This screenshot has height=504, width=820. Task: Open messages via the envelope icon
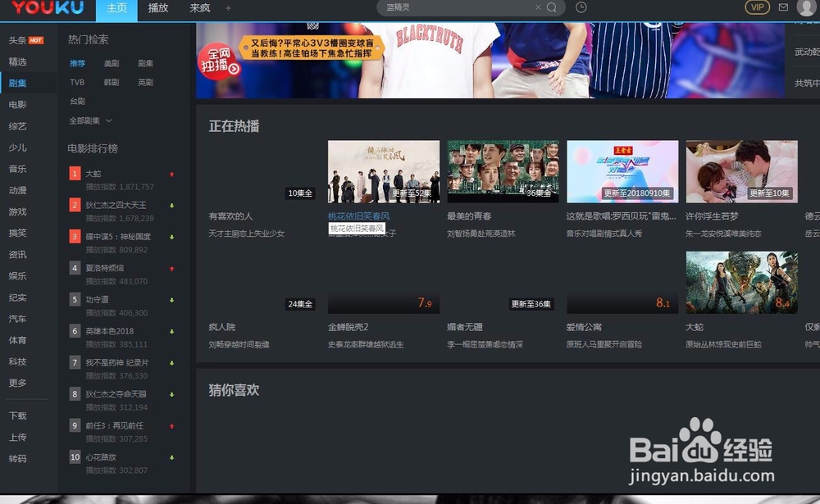pos(782,7)
